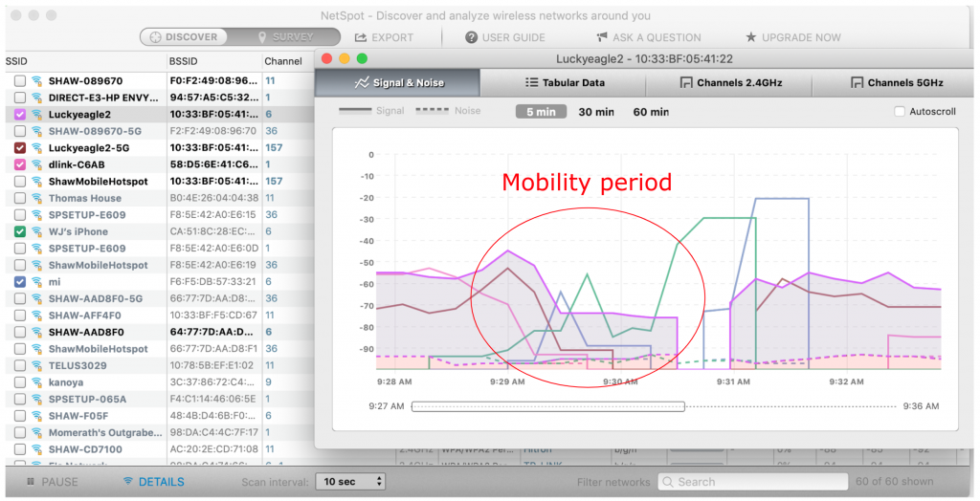
Task: Click the timeline range slider below graph
Action: [547, 406]
